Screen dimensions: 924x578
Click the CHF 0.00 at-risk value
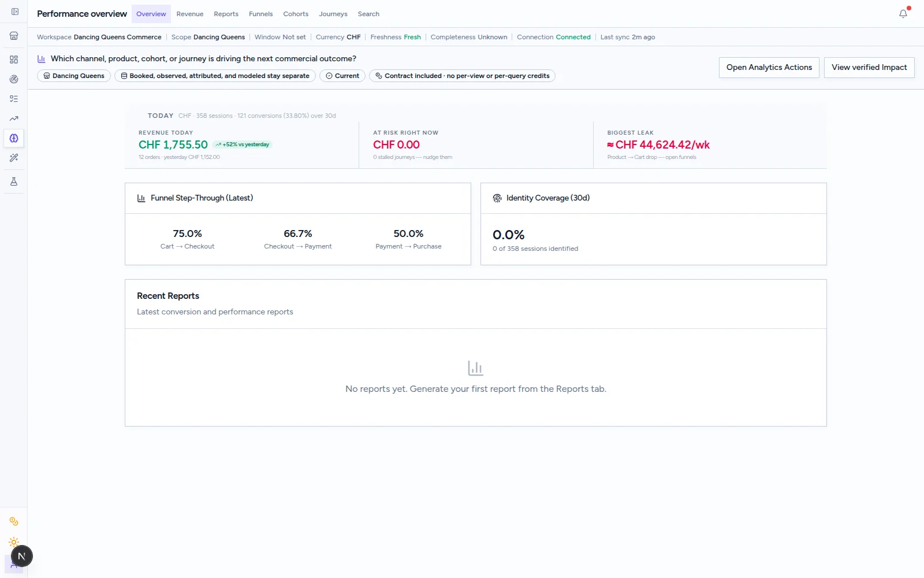click(396, 145)
